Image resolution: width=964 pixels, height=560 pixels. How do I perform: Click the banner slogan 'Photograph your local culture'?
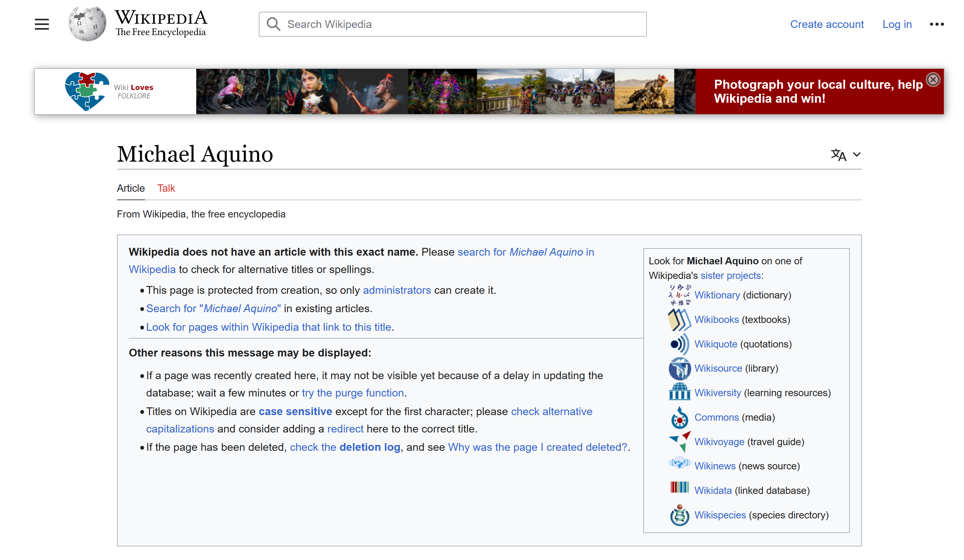pyautogui.click(x=818, y=92)
